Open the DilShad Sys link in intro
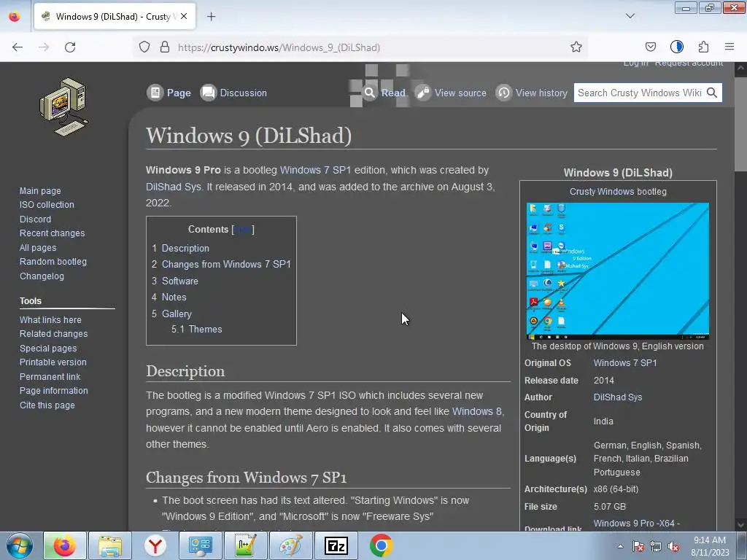The width and height of the screenshot is (747, 560). pyautogui.click(x=174, y=187)
